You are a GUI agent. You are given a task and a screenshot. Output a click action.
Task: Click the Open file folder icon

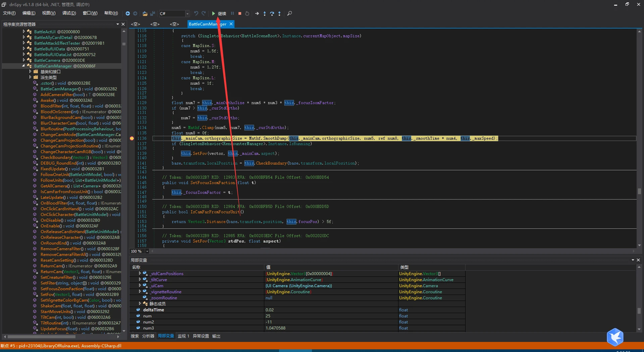click(145, 14)
